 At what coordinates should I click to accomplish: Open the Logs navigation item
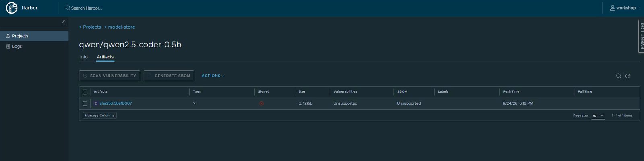(34, 47)
